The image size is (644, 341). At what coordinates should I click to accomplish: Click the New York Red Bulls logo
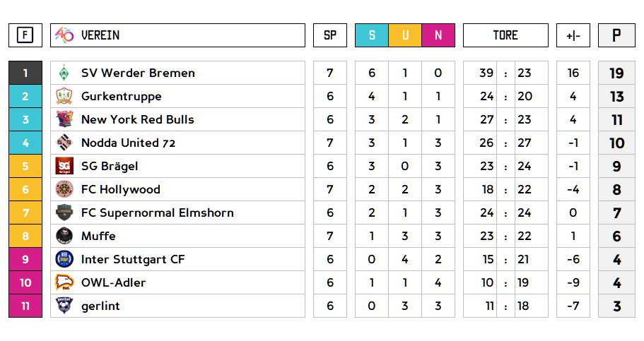[x=64, y=119]
